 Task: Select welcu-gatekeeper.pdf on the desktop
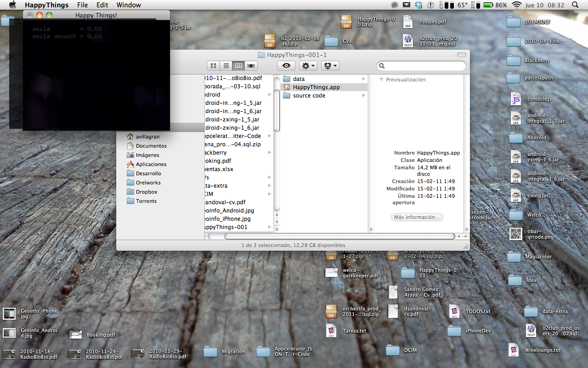tap(352, 273)
